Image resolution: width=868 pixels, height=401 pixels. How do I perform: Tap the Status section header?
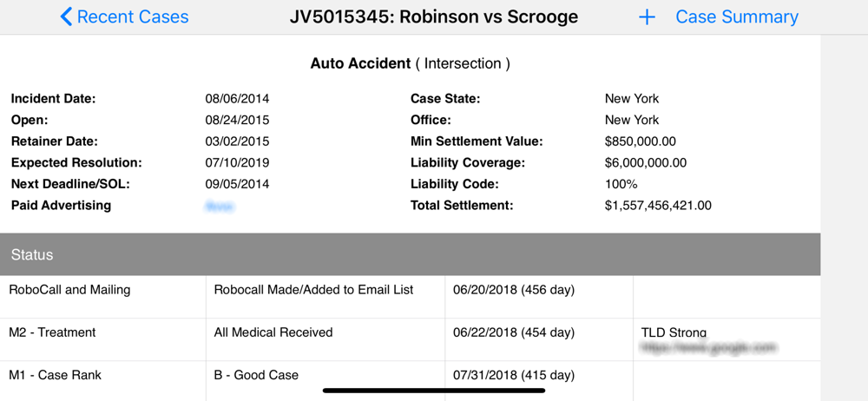pos(411,254)
